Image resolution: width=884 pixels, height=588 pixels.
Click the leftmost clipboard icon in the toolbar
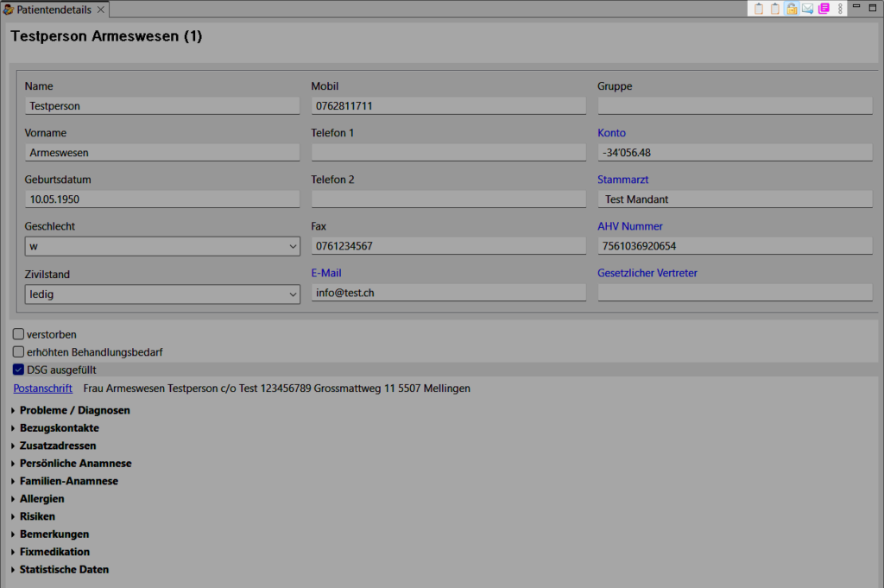click(759, 9)
